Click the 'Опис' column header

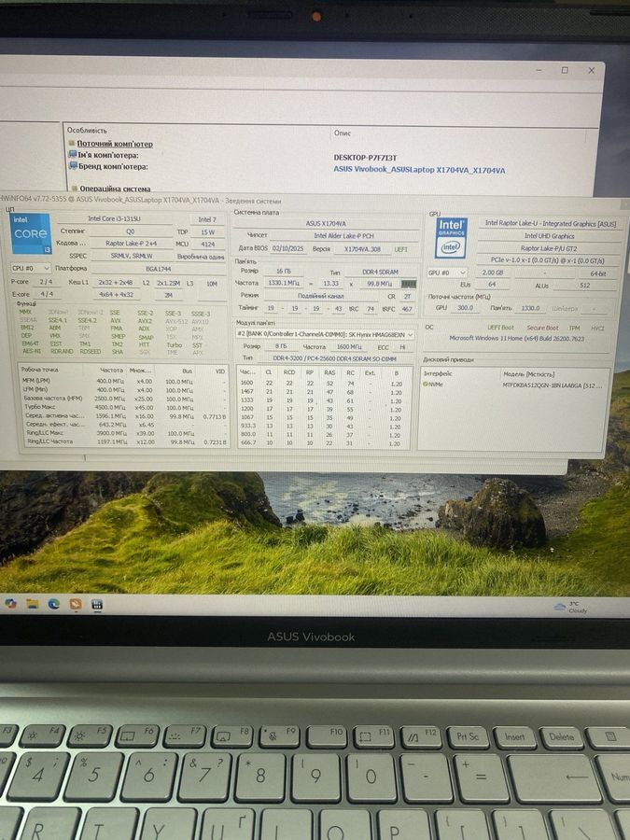[x=343, y=133]
